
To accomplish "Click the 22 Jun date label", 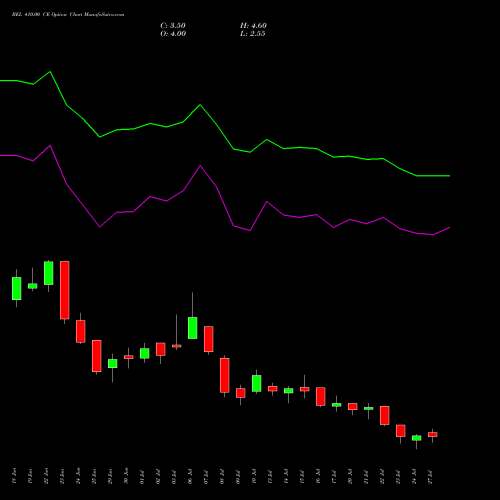I will (x=46, y=476).
